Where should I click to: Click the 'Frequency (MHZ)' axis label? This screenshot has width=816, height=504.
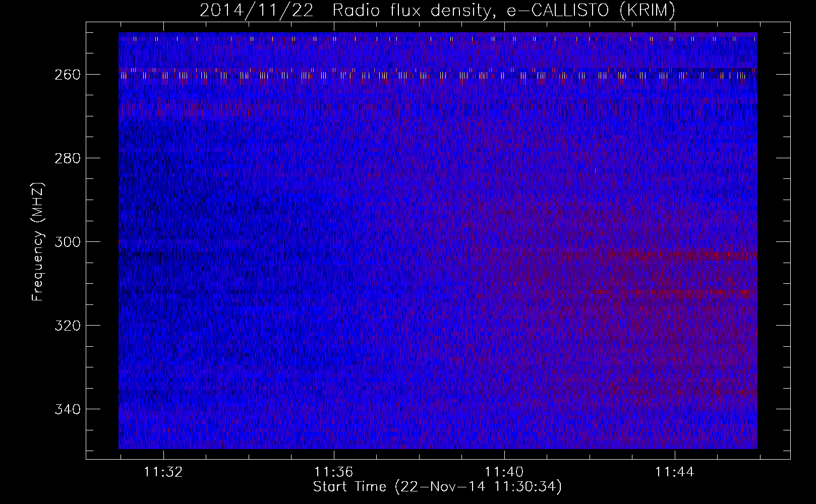(x=38, y=241)
